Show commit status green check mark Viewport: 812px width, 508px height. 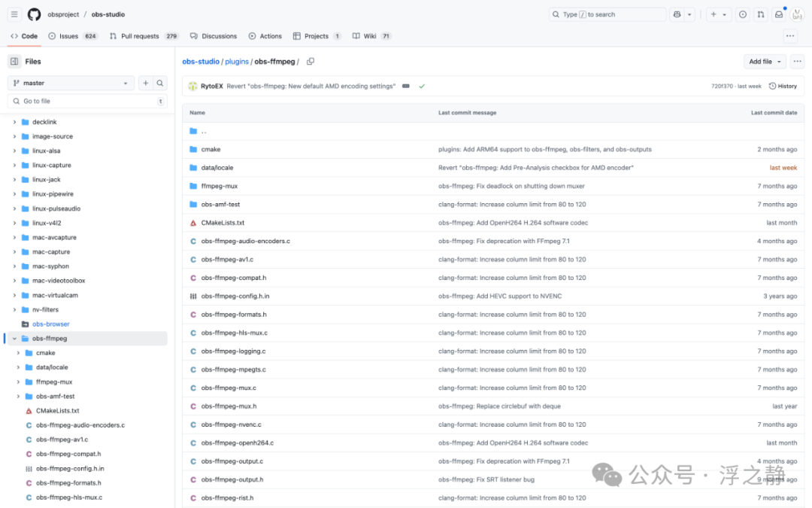[x=422, y=86]
